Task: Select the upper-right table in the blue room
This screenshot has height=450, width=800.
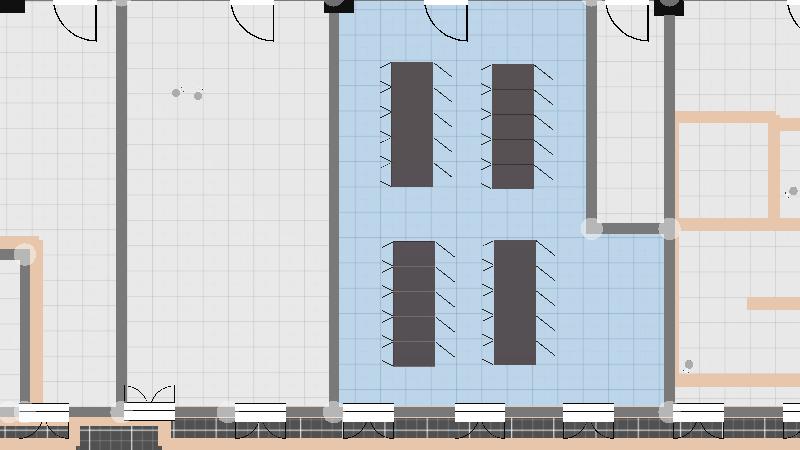Action: coord(512,126)
